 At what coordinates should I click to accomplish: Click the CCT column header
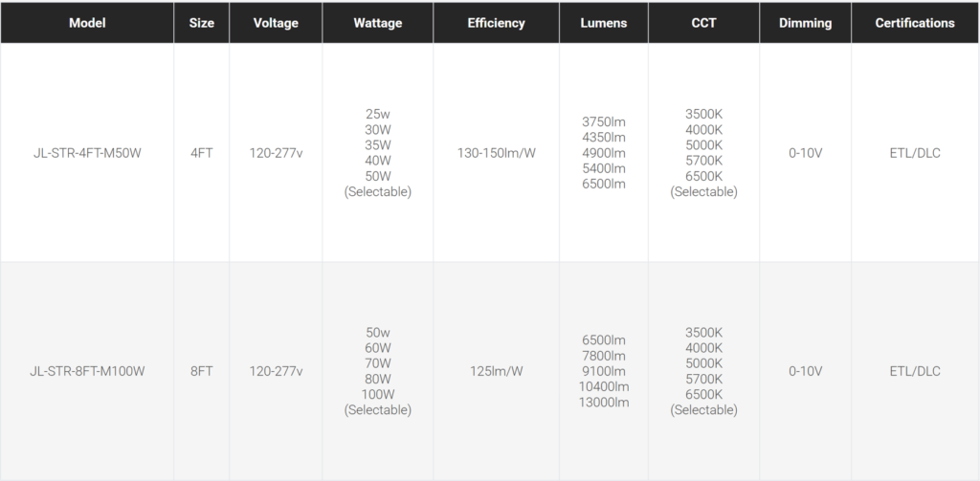[703, 23]
